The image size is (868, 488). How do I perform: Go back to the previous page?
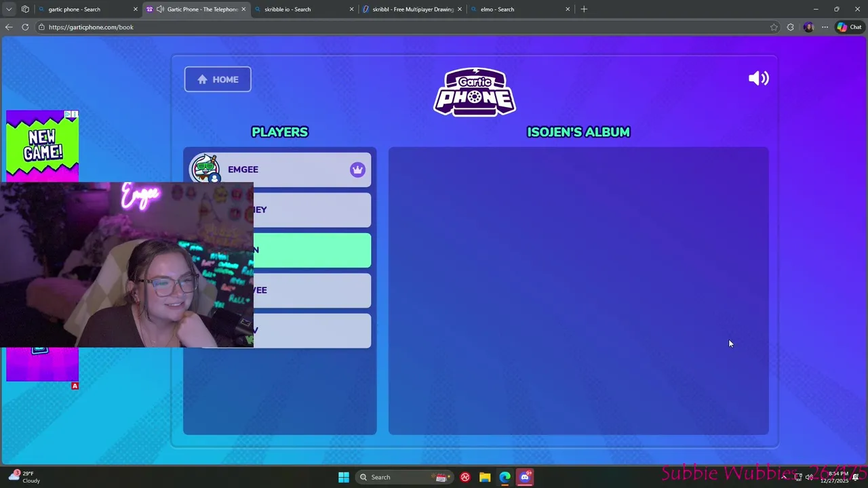(8, 27)
